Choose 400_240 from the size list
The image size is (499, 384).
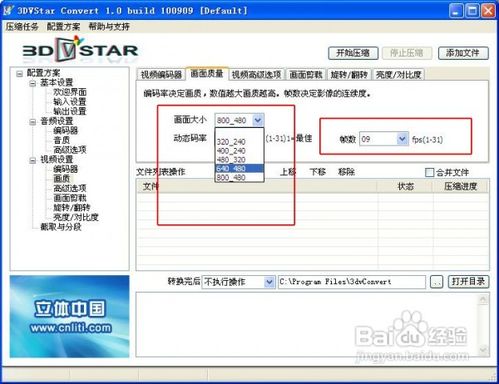pos(239,151)
